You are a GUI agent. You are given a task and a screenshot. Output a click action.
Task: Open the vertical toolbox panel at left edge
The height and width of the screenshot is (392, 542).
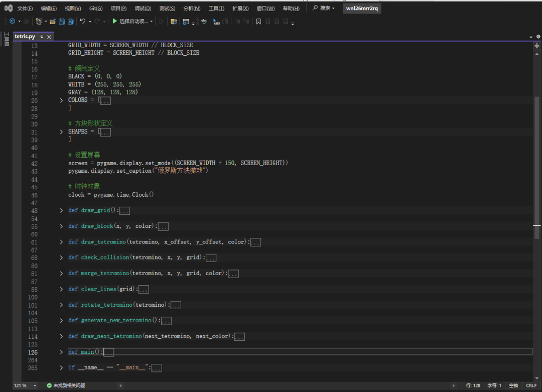click(6, 39)
